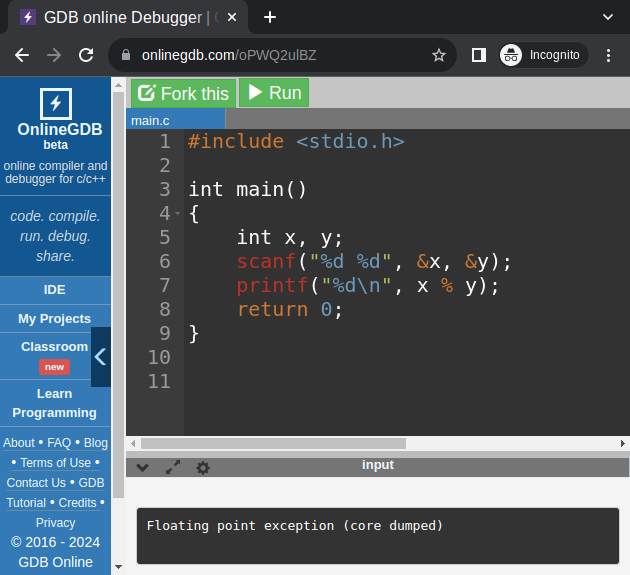630x575 pixels.
Task: Click the Fork this button
Action: click(x=184, y=93)
